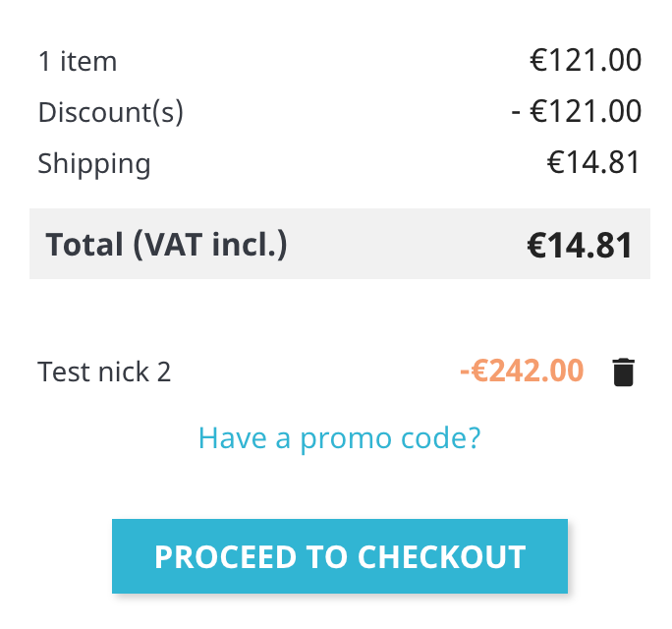
Task: Click the word 'Total' in gray row
Action: tap(84, 244)
